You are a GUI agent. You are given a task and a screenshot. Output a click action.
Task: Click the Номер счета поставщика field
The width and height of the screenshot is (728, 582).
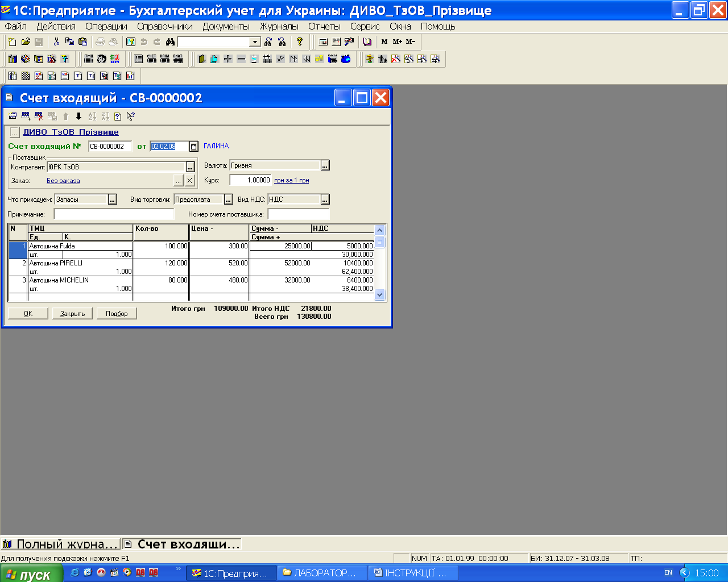(x=299, y=214)
